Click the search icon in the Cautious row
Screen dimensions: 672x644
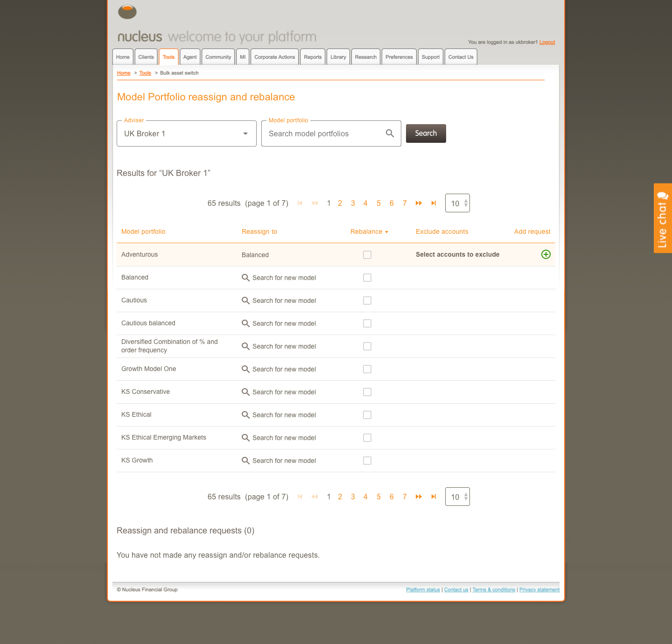pyautogui.click(x=245, y=301)
